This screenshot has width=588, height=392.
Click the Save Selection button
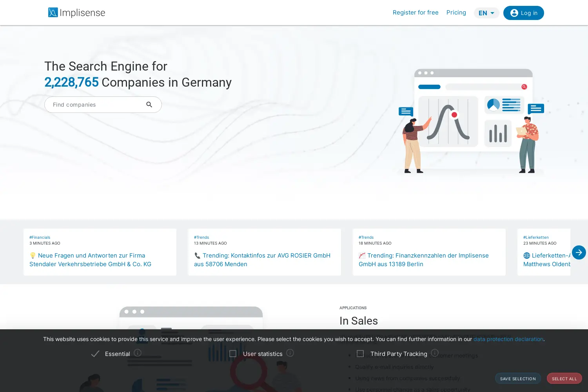[518, 378]
